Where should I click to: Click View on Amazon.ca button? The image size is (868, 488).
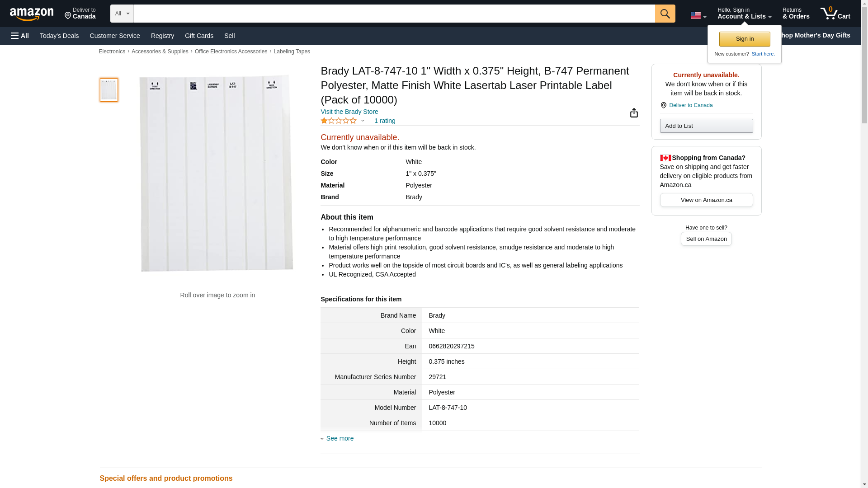coord(706,200)
